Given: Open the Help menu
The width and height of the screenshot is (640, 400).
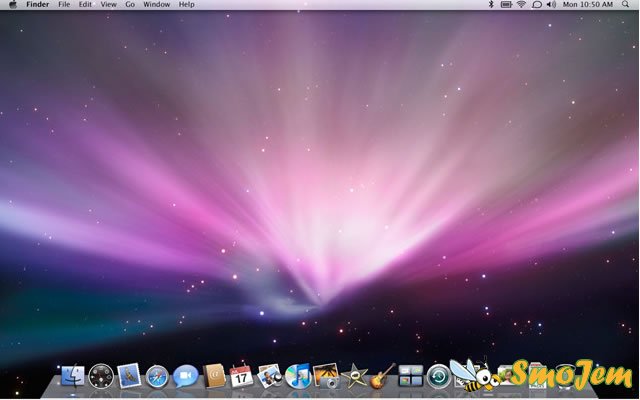Looking at the screenshot, I should 187,4.
